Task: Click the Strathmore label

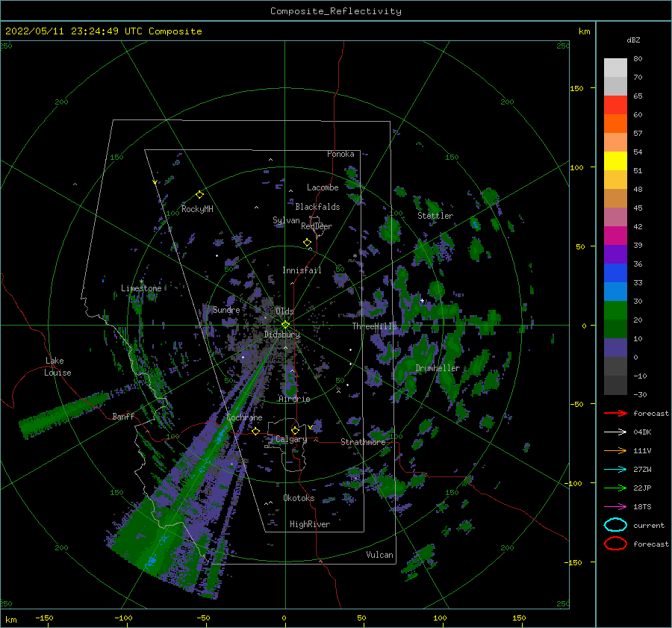Action: click(x=363, y=442)
